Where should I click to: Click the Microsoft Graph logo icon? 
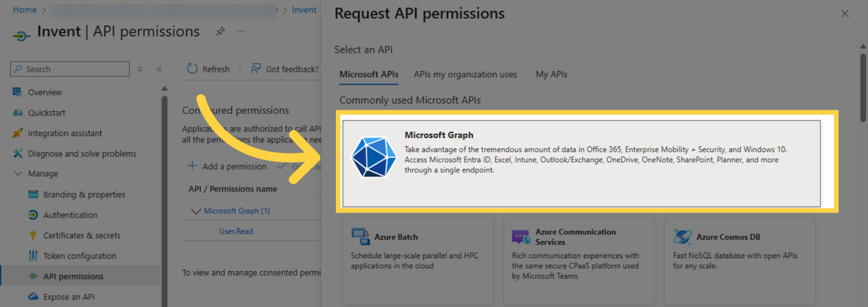(x=374, y=157)
